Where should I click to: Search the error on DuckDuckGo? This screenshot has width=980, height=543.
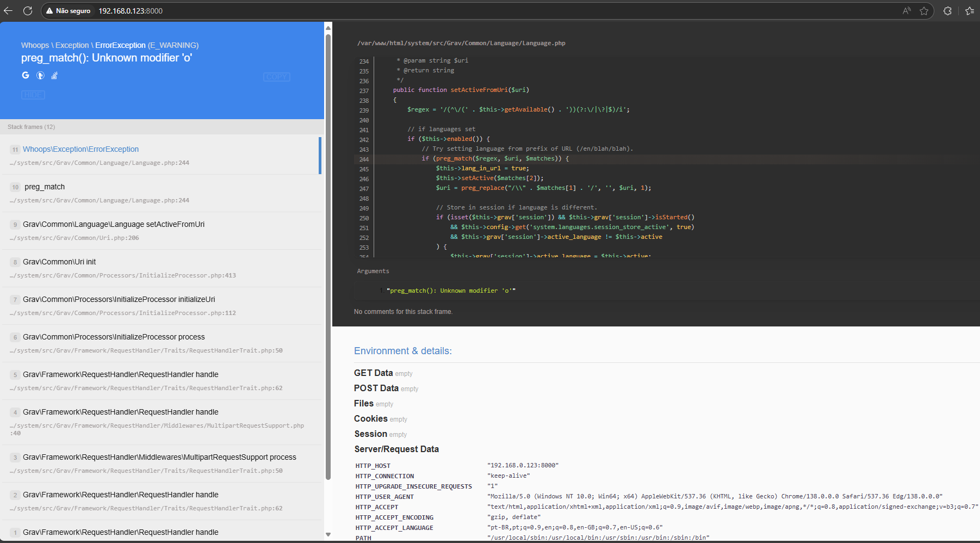pos(40,75)
